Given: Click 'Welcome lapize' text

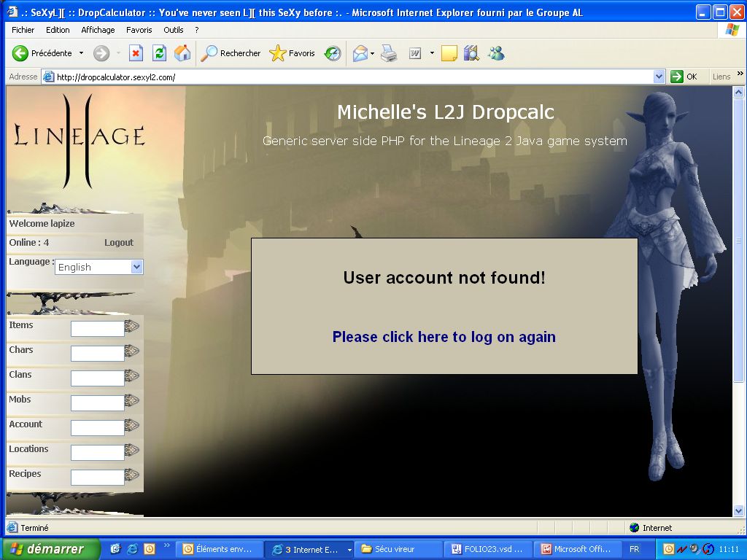Looking at the screenshot, I should point(42,224).
